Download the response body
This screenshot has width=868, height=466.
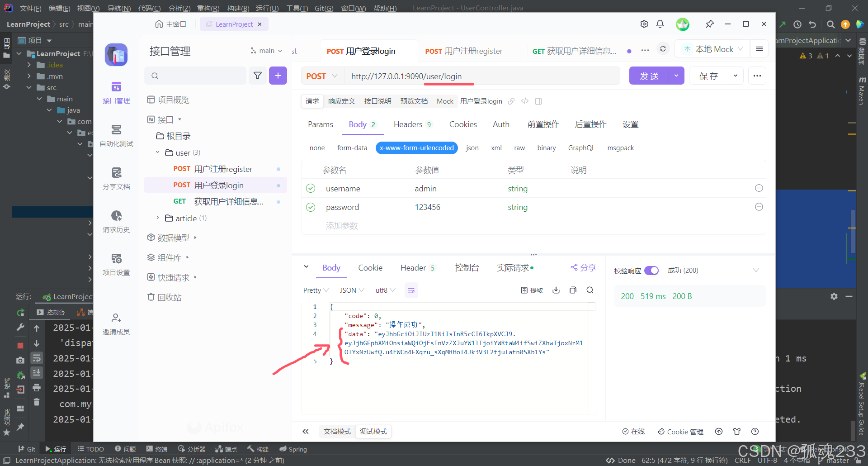[556, 290]
